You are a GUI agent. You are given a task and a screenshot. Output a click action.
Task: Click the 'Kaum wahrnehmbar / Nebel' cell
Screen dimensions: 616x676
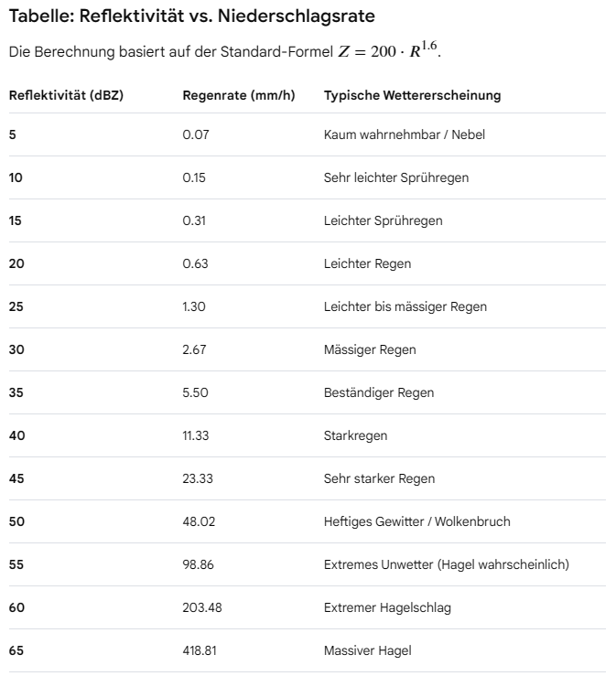404,134
